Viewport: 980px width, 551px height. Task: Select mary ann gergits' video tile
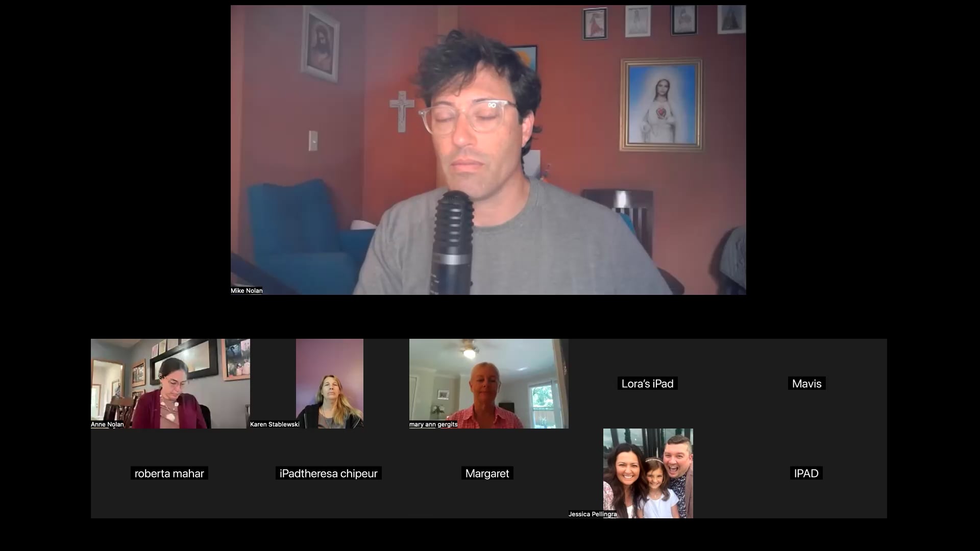click(488, 383)
